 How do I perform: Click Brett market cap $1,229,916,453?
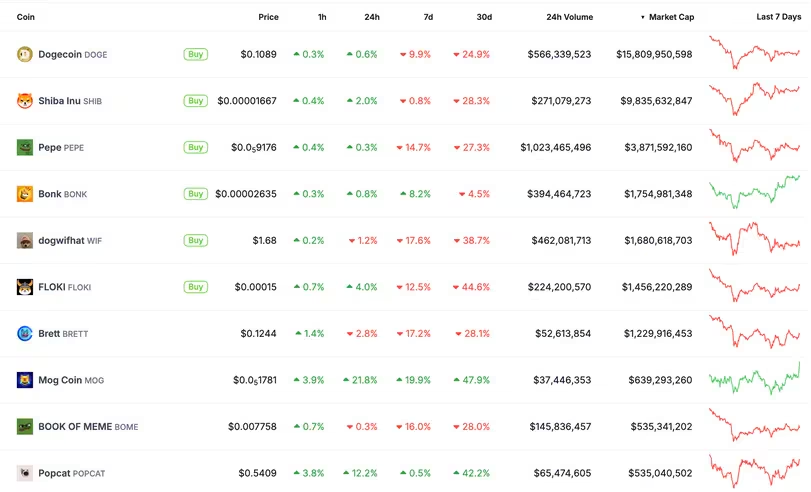coord(658,334)
